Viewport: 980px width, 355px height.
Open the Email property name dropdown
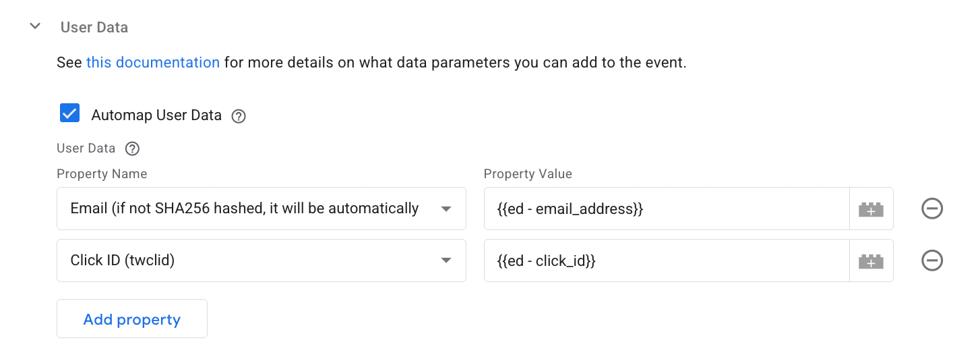click(262, 209)
